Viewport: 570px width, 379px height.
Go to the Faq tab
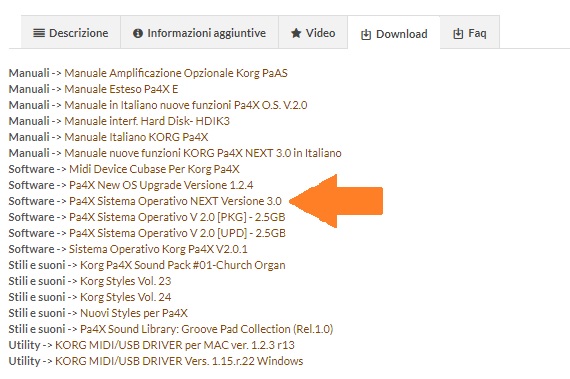(470, 33)
